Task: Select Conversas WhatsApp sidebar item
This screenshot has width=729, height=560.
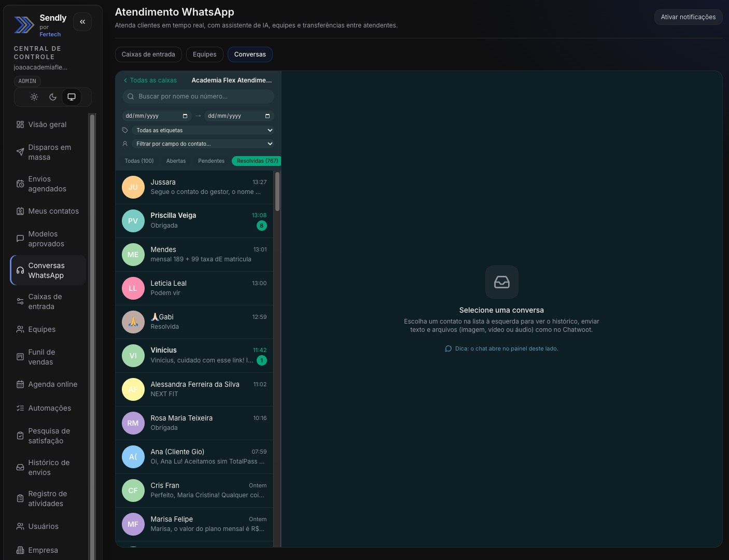Action: point(48,271)
